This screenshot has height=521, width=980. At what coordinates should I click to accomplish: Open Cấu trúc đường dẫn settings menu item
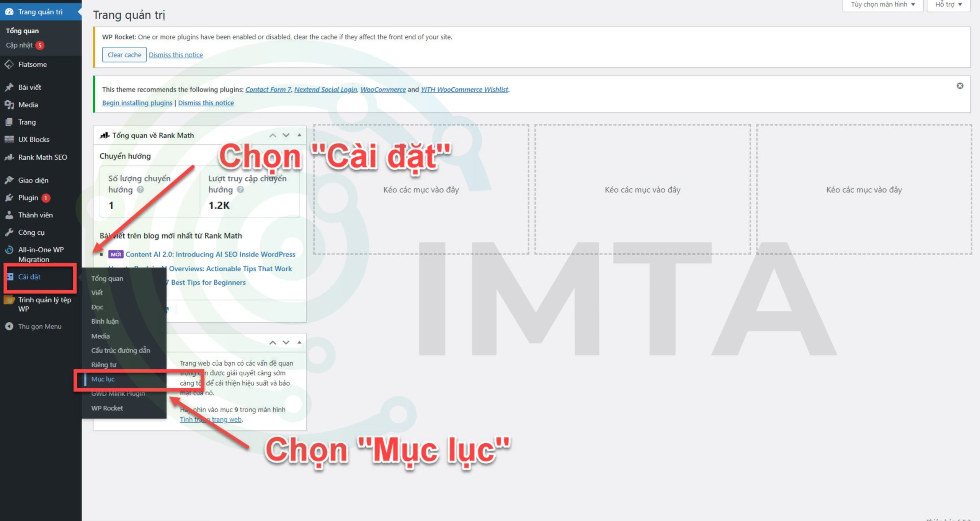pos(120,350)
